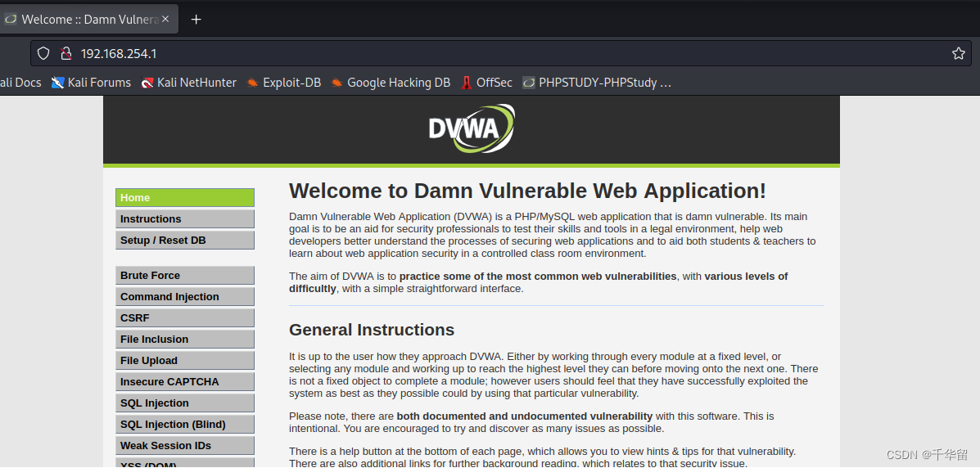Click the Exploit-DB bookmark favicon

coord(252,83)
